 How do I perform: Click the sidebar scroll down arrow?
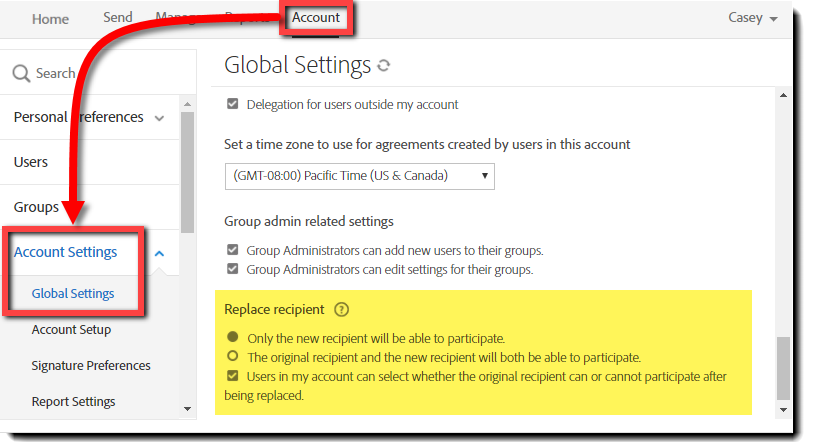[x=187, y=408]
